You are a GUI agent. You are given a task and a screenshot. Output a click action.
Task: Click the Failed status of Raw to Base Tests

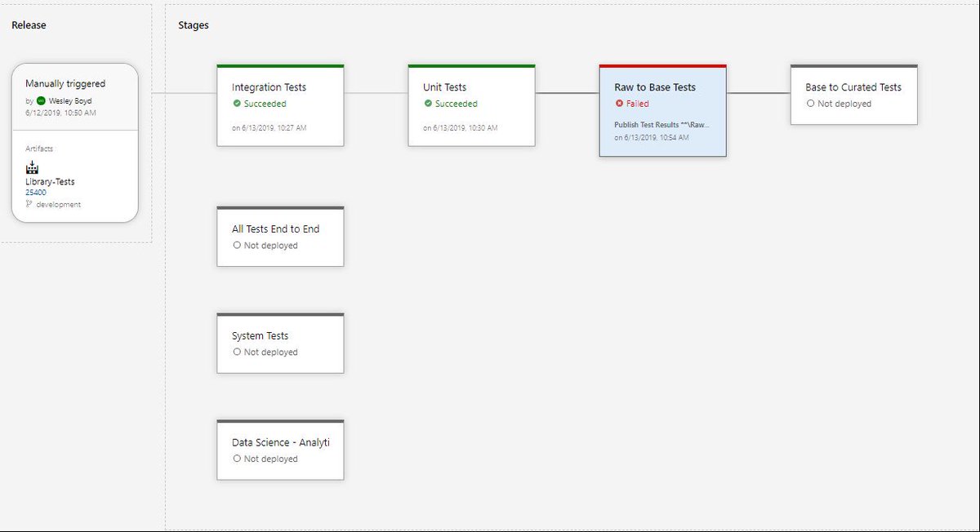point(638,104)
